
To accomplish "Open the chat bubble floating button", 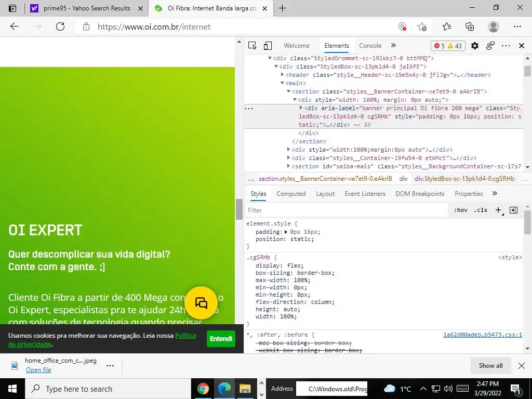I will coord(201,303).
